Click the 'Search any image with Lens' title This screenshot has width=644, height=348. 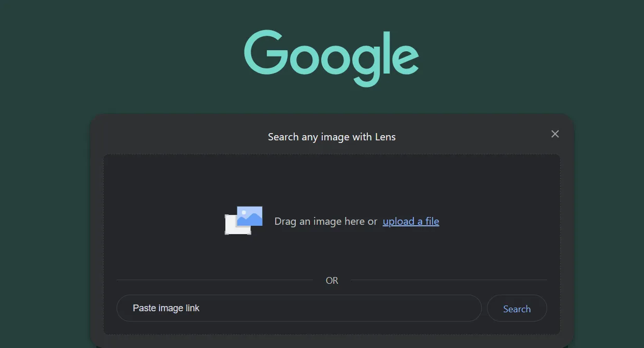[332, 137]
